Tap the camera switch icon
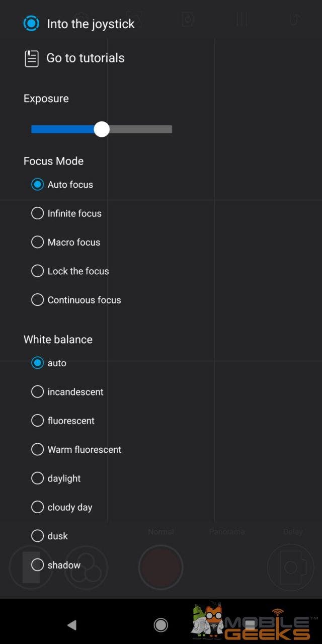Image resolution: width=322 pixels, height=644 pixels. tap(291, 568)
